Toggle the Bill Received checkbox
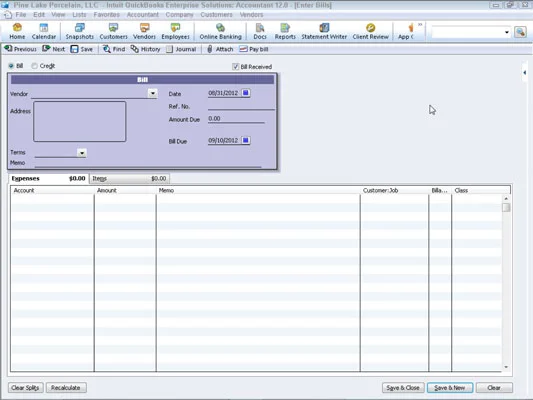 (235, 67)
